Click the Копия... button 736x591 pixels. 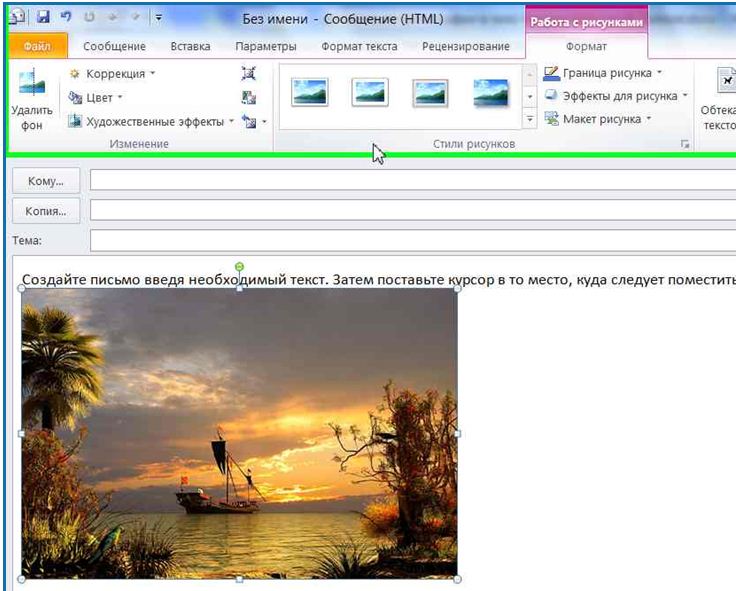pyautogui.click(x=46, y=211)
